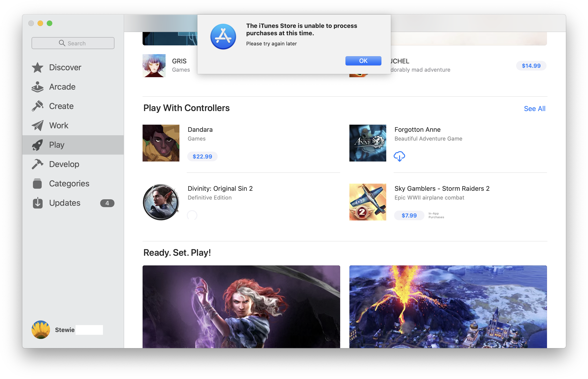The image size is (588, 379).
Task: Click the Divinity loading progress spinner
Action: pos(192,215)
